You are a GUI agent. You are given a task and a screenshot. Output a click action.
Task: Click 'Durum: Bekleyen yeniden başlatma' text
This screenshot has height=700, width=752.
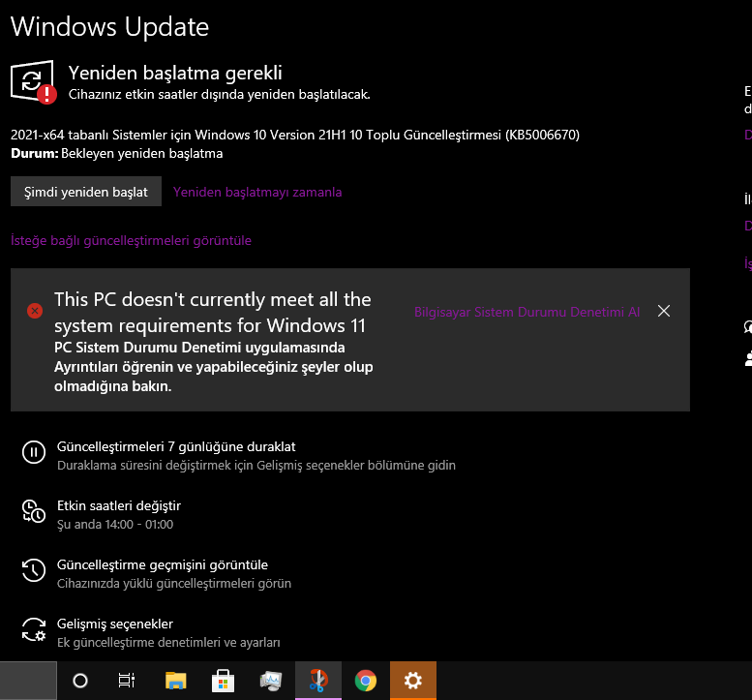116,154
